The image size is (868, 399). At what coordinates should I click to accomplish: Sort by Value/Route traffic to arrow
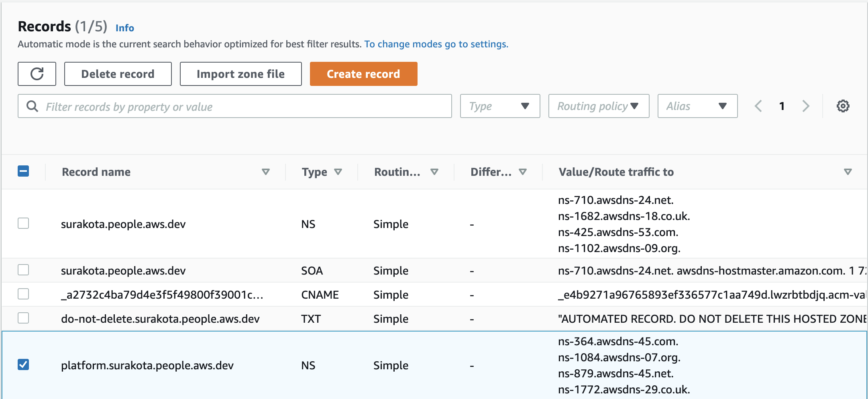pyautogui.click(x=848, y=172)
